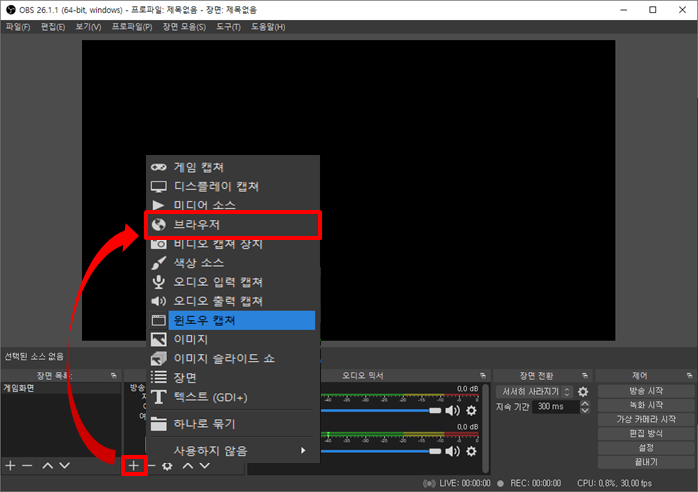Open the 보기(V) menu

click(x=88, y=27)
